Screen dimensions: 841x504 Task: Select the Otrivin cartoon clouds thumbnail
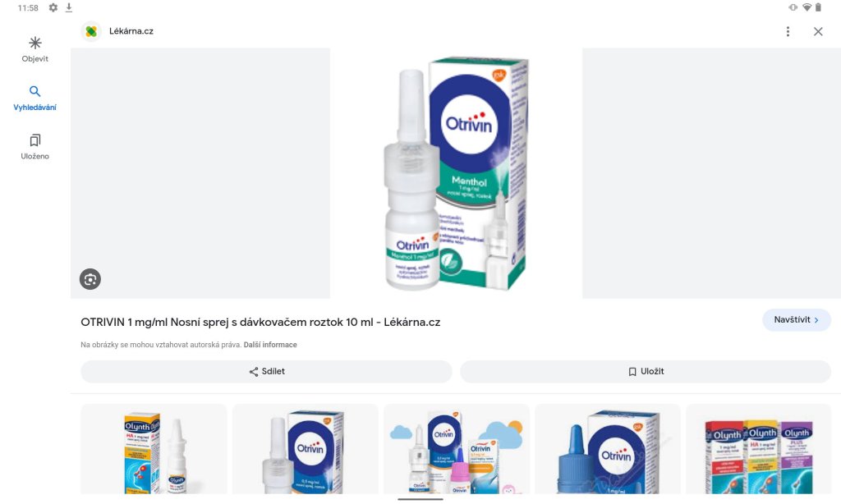tap(457, 449)
